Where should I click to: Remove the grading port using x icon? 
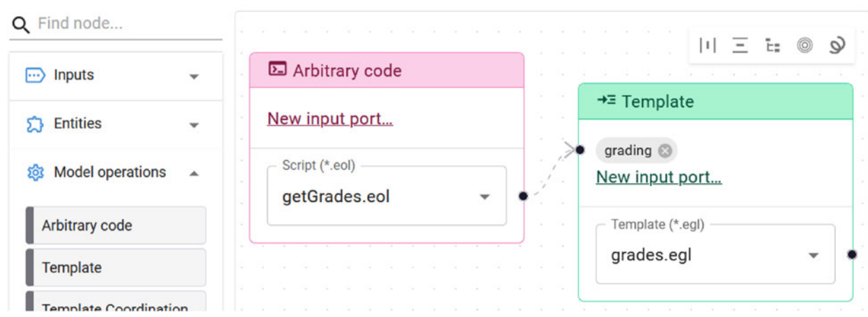[665, 150]
